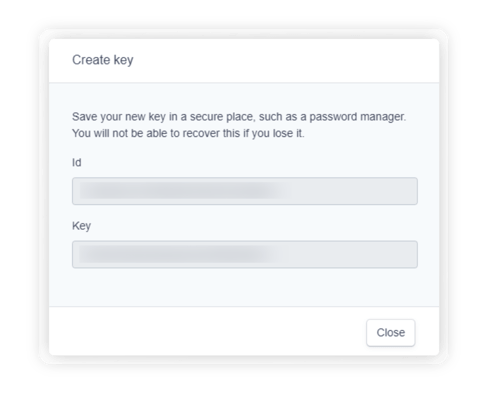
Task: Click the footer area left of Close
Action: coord(207,331)
